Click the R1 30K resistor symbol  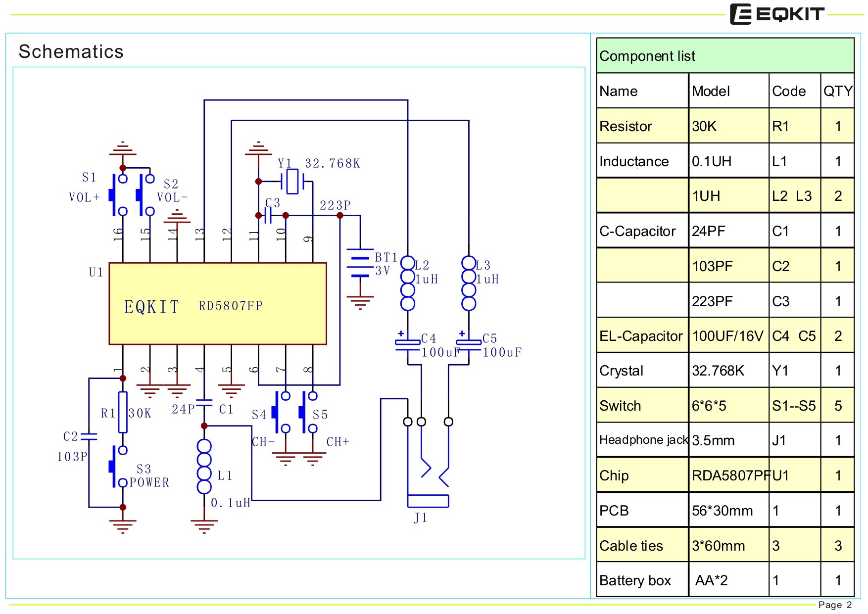pos(123,412)
